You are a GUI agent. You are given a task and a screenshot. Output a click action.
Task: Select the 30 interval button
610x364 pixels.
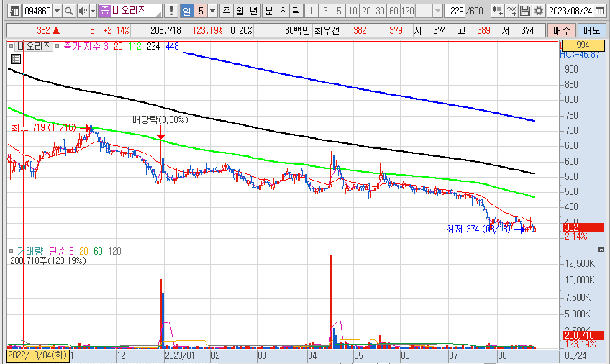coord(380,11)
